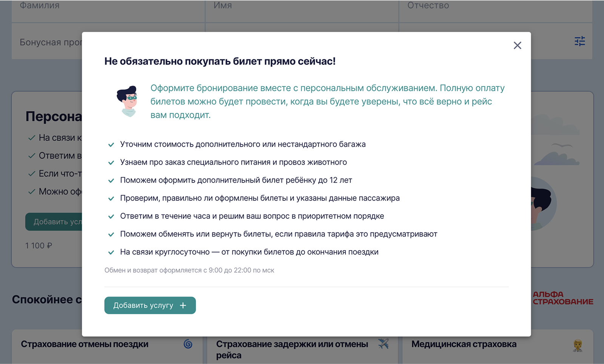Click the checkmark beside 'Ответим в течение часа'

click(x=111, y=217)
